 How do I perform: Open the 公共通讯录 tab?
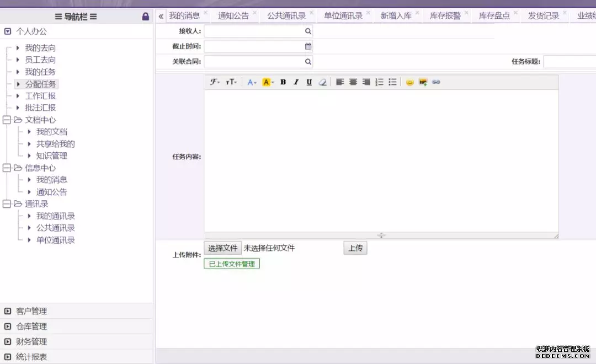point(286,15)
